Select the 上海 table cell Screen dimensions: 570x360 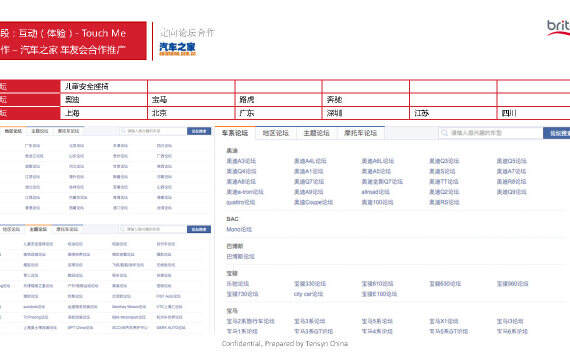pyautogui.click(x=104, y=113)
